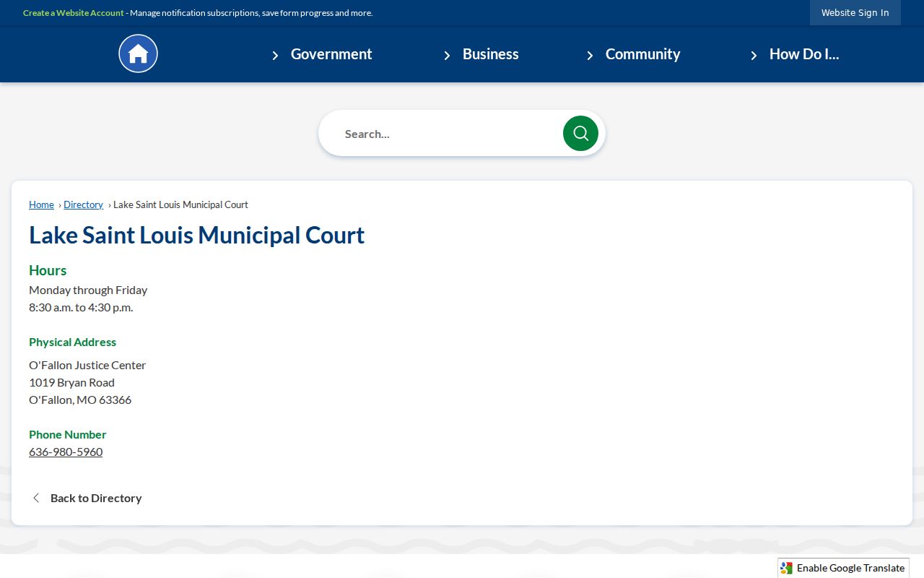
Task: Expand chevron next to Community
Action: point(590,55)
